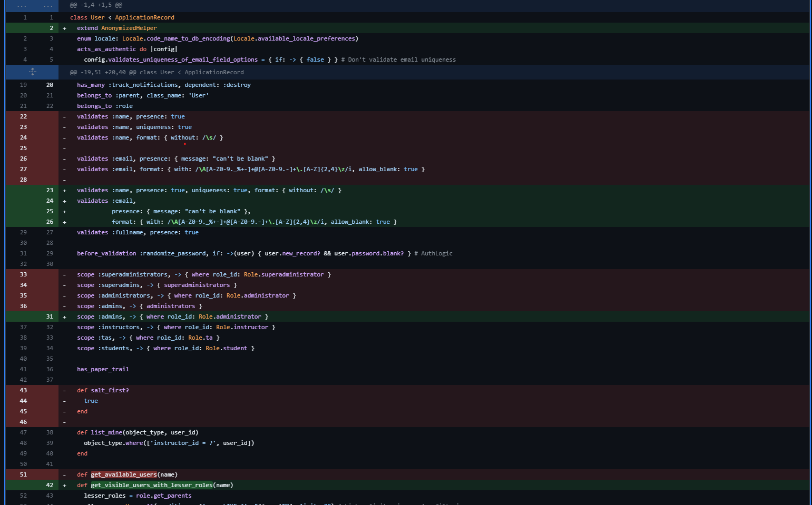Expand hidden lines between diff hunks
Viewport: 812px width, 505px height.
pos(32,72)
